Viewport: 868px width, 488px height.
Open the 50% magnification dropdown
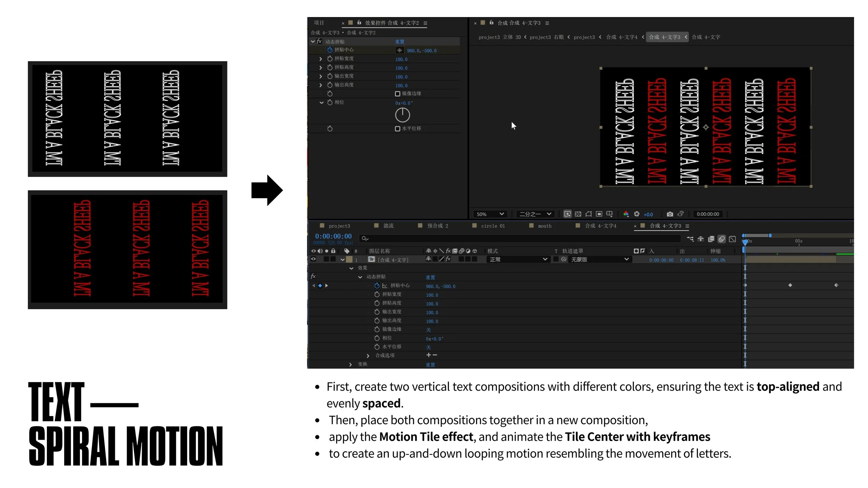pyautogui.click(x=490, y=214)
